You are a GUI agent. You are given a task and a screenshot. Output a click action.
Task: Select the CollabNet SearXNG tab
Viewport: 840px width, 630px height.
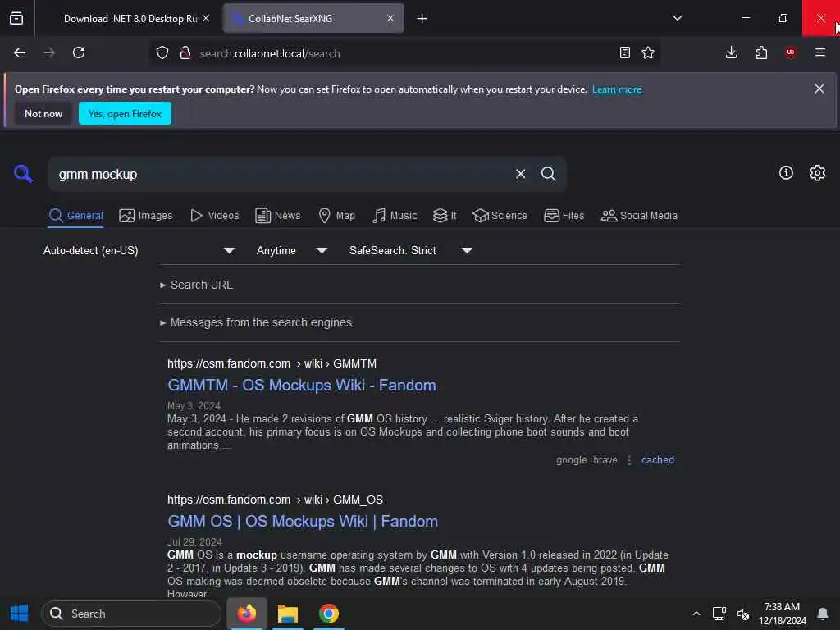click(x=313, y=18)
